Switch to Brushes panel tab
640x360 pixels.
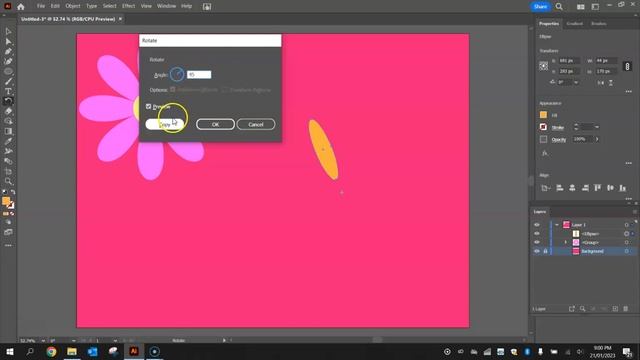click(599, 24)
